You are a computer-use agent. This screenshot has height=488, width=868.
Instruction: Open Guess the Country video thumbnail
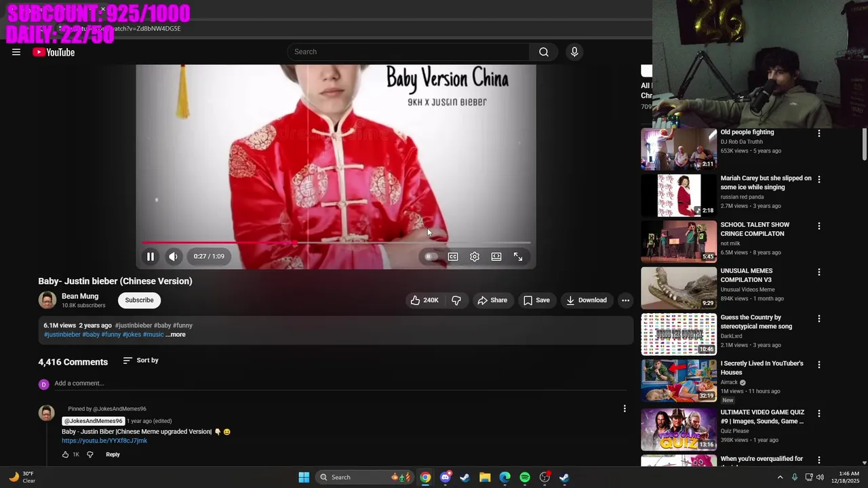point(679,334)
